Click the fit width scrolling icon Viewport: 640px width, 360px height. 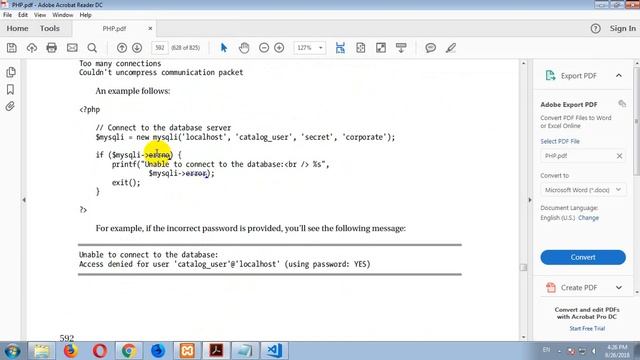click(x=340, y=48)
